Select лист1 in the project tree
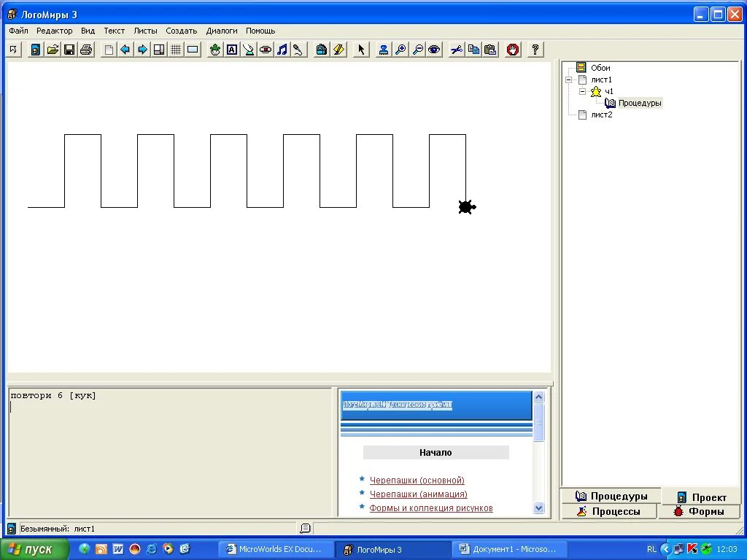The width and height of the screenshot is (747, 560). coord(601,79)
